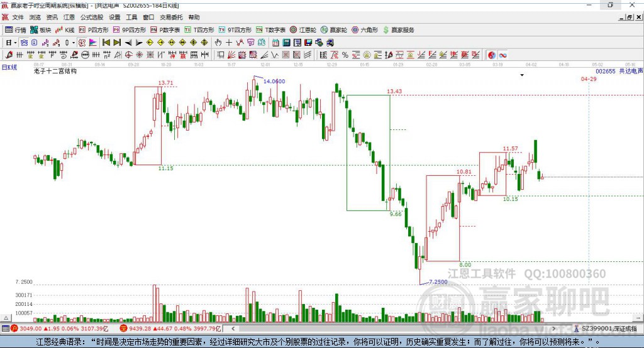Open the calculator icon
Image resolution: width=644 pixels, height=348 pixels.
click(x=286, y=43)
